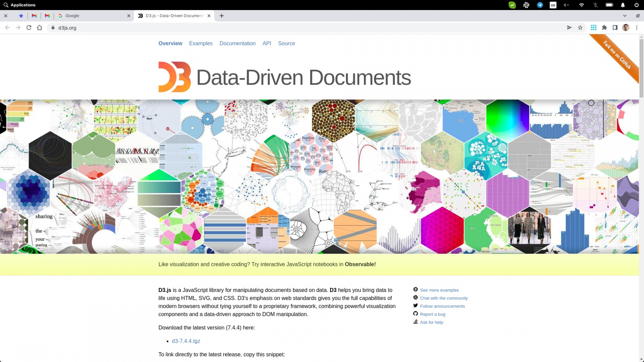Image resolution: width=644 pixels, height=362 pixels.
Task: Go to the Source nav link
Action: 287,43
